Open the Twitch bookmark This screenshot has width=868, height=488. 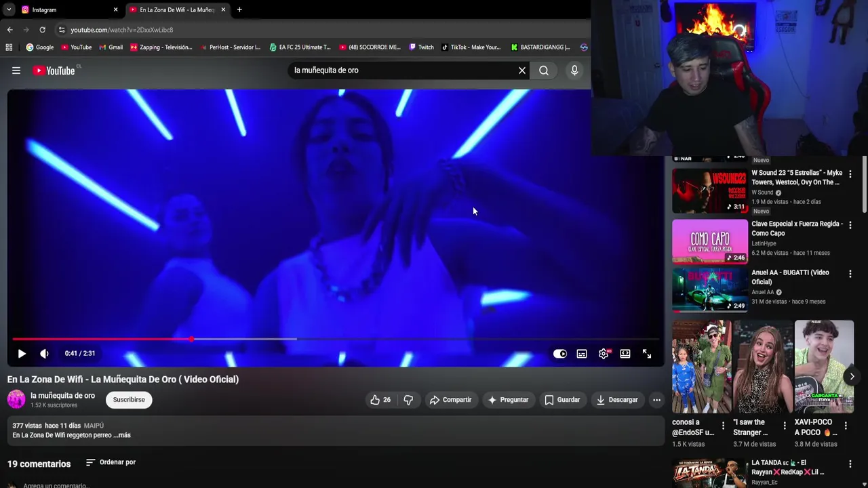click(x=422, y=47)
